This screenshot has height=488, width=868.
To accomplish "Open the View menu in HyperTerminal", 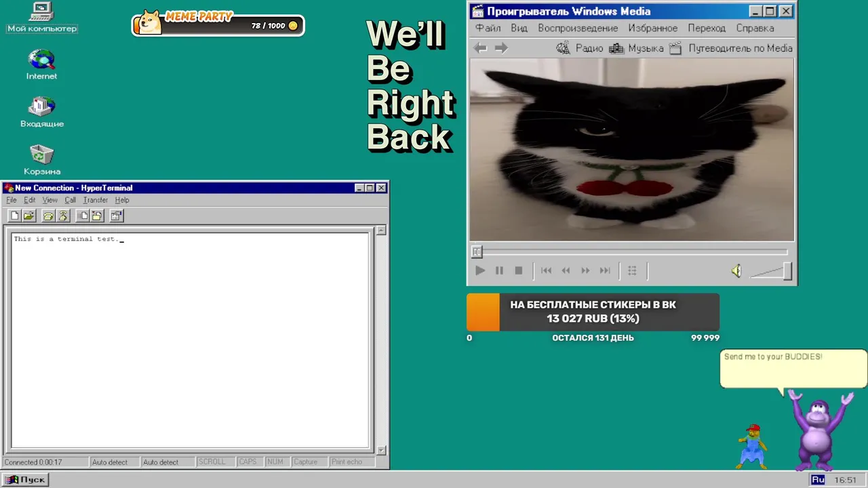I will (x=50, y=200).
